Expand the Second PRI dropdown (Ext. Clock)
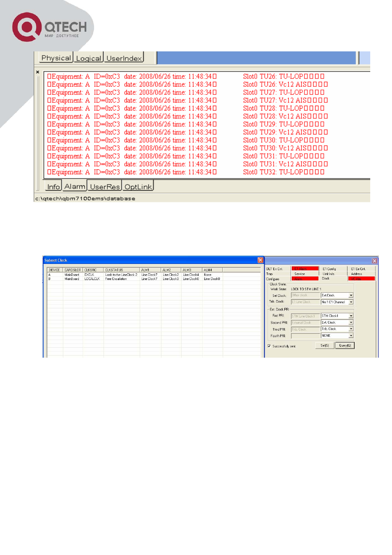 tap(351, 322)
